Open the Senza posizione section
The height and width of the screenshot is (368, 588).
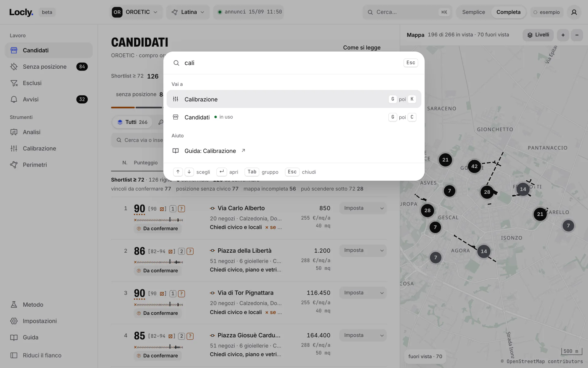coord(49,67)
